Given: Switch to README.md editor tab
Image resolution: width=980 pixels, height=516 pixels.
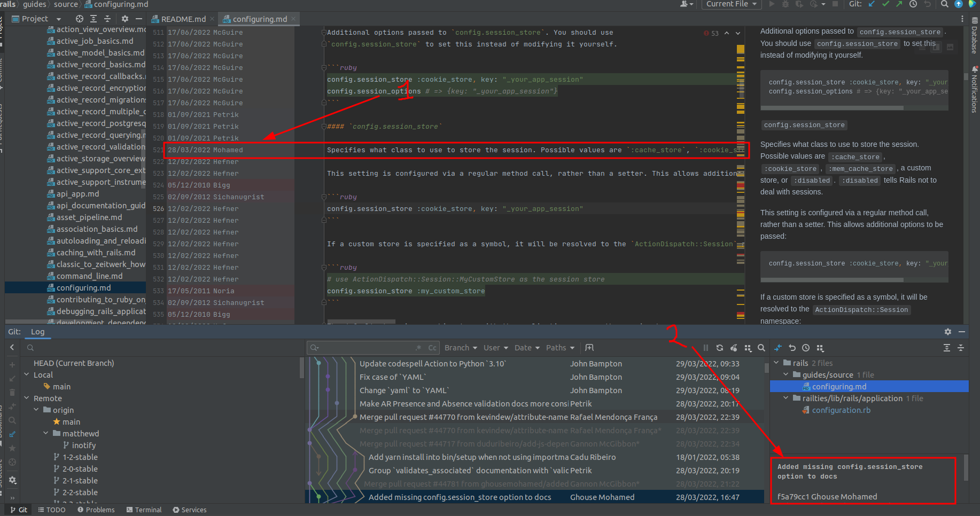Looking at the screenshot, I should point(183,19).
